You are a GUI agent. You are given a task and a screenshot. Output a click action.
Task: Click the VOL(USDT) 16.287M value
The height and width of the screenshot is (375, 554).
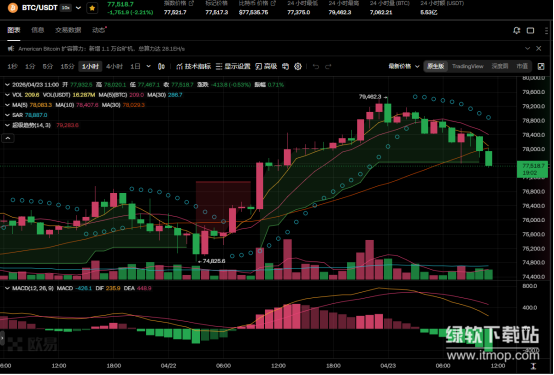84,95
